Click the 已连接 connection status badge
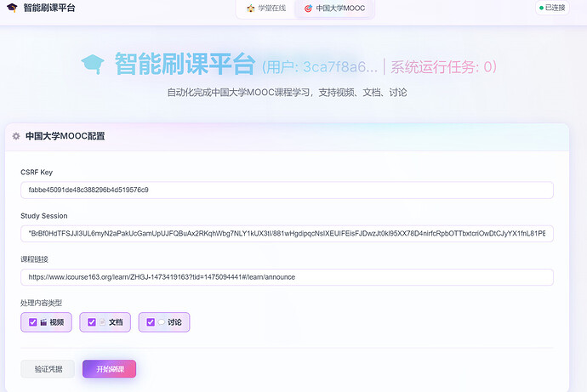The width and height of the screenshot is (587, 392). pos(552,8)
